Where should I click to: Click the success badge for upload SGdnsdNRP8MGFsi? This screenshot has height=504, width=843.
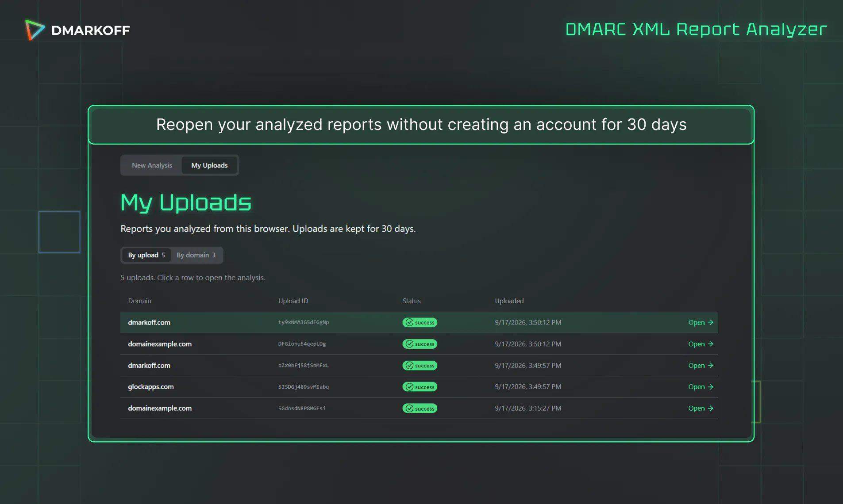point(420,409)
